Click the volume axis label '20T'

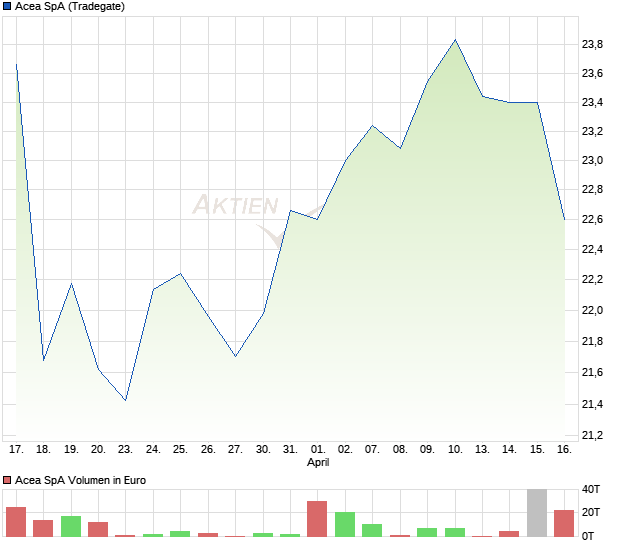(x=591, y=512)
